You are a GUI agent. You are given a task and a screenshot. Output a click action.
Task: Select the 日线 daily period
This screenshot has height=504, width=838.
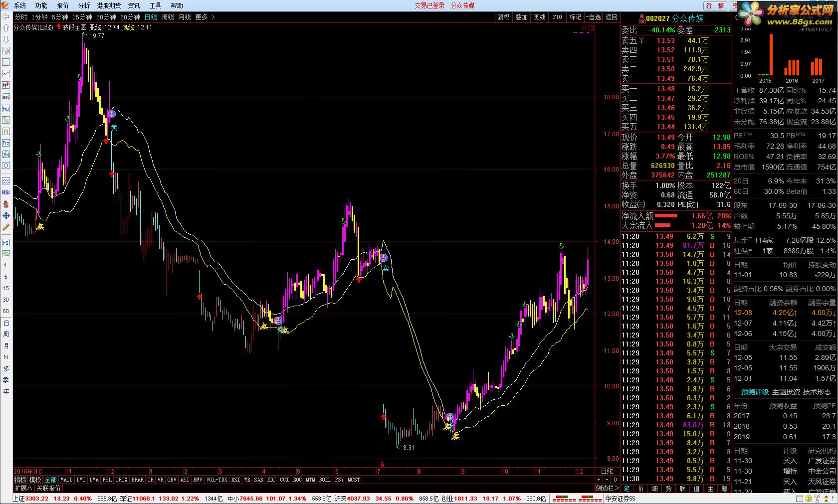[x=151, y=17]
